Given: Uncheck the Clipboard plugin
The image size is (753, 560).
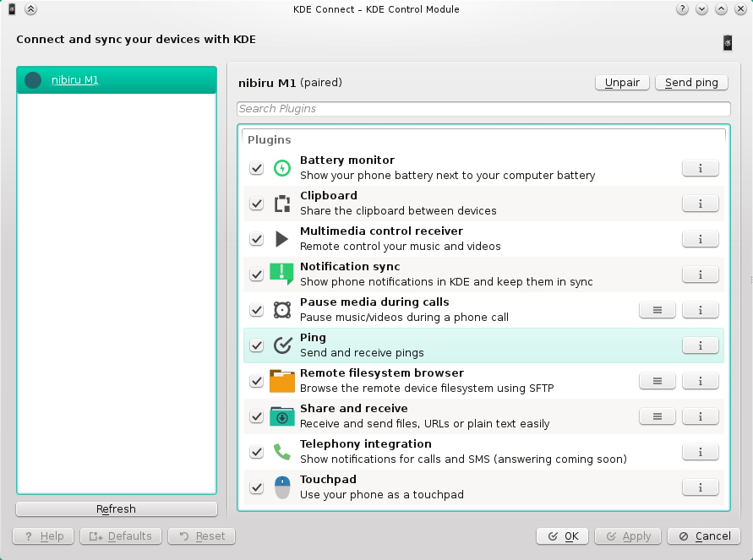Looking at the screenshot, I should tap(256, 204).
